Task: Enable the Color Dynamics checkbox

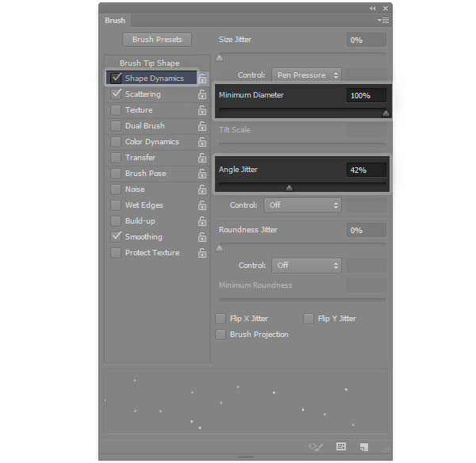Action: (116, 141)
